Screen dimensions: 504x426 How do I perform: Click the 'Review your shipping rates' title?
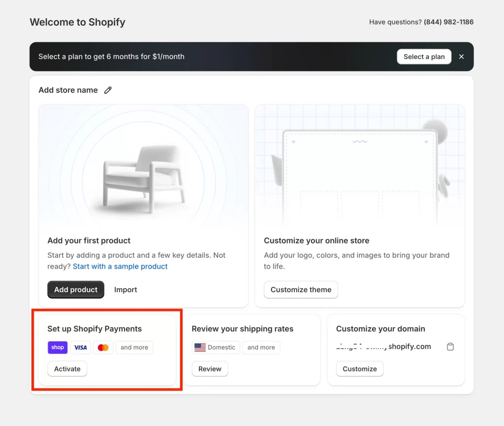[x=243, y=329]
